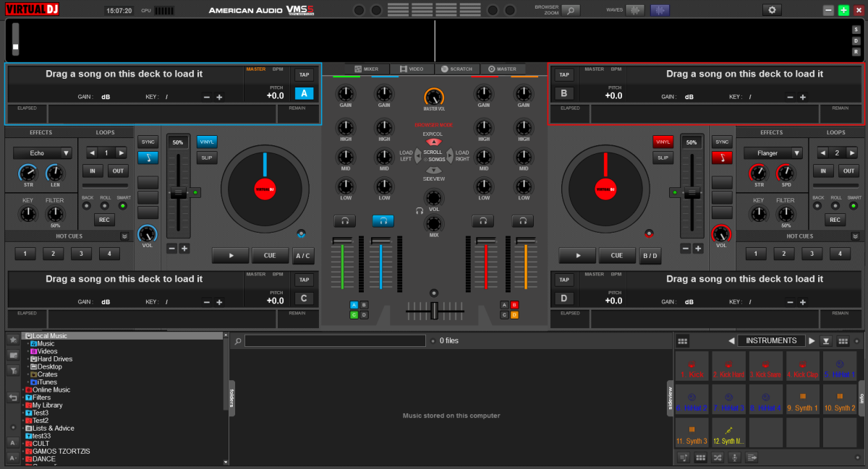Image resolution: width=868 pixels, height=469 pixels.
Task: Click the sampler grid view icon left of INSTRUMENTS
Action: [682, 341]
